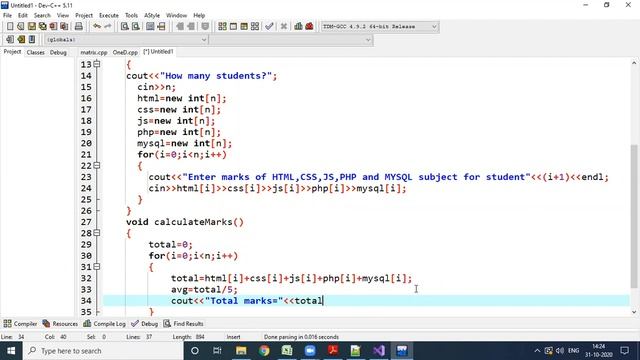Screen dimensions: 640x360
Task: Click the Open file toolbar icon
Action: point(20,27)
